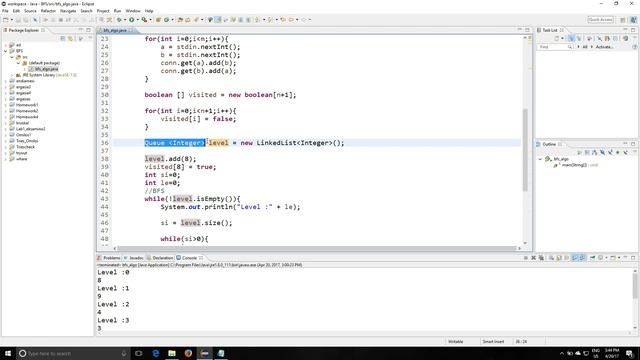The height and width of the screenshot is (360, 640).
Task: Click the Windows Start button
Action: [x=8, y=353]
